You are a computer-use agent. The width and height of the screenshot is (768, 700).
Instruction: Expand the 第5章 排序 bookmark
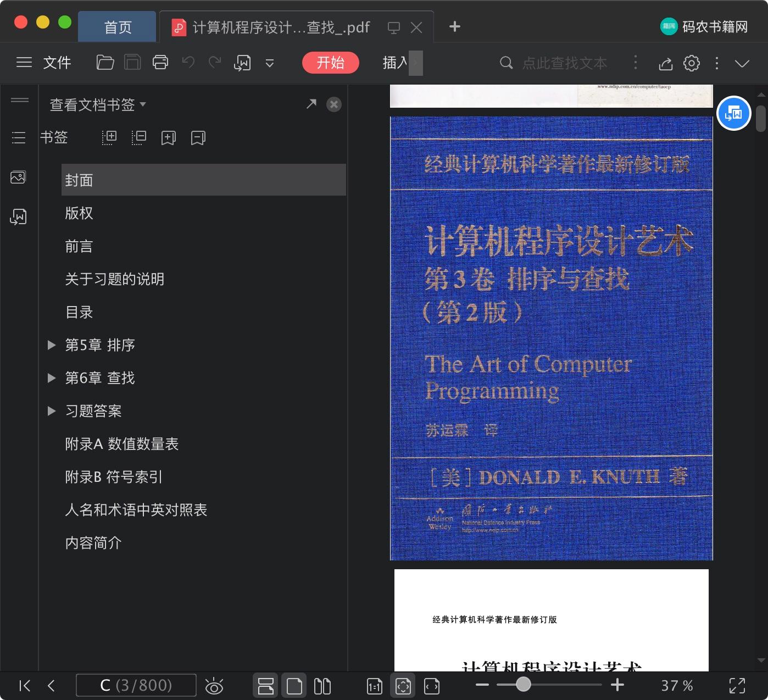tap(52, 345)
